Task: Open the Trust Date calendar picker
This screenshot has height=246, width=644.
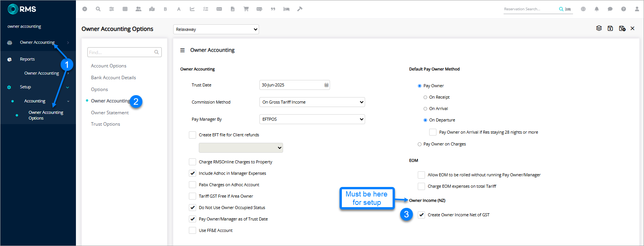Action: [326, 85]
